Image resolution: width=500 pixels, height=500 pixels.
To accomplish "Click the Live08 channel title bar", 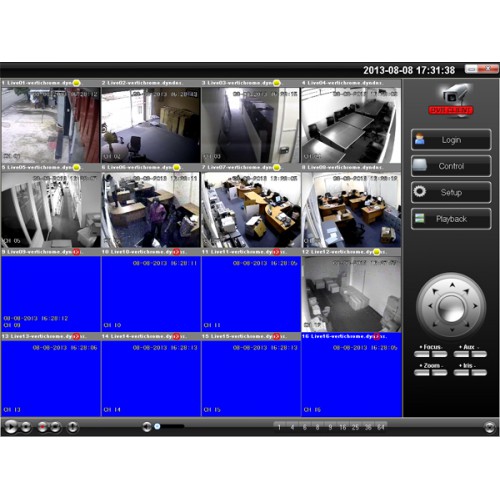I will (x=351, y=167).
